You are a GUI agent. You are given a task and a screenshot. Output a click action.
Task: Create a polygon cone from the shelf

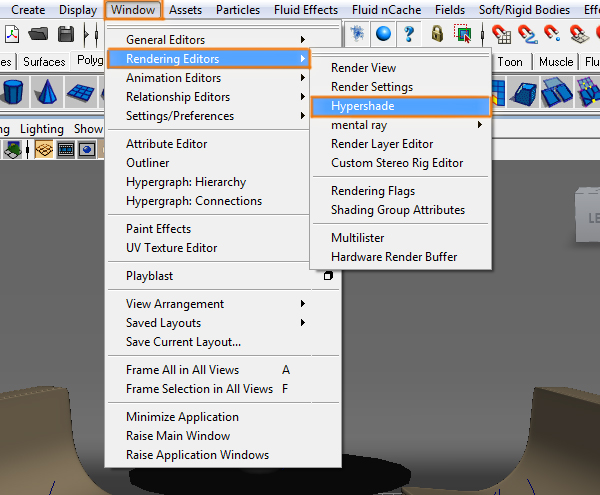(x=47, y=92)
